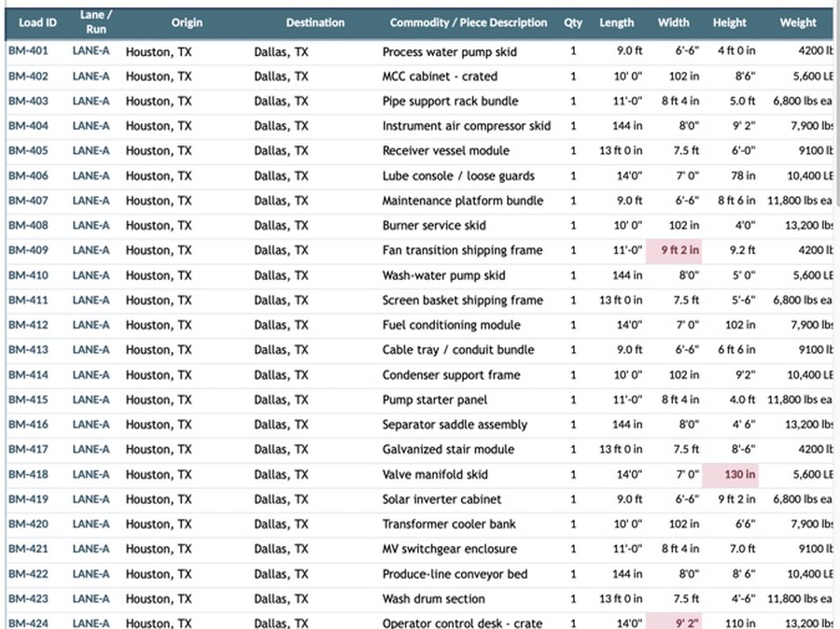Click 'Produce-line conveyor bed' cell
This screenshot has width=840, height=629.
pyautogui.click(x=455, y=574)
